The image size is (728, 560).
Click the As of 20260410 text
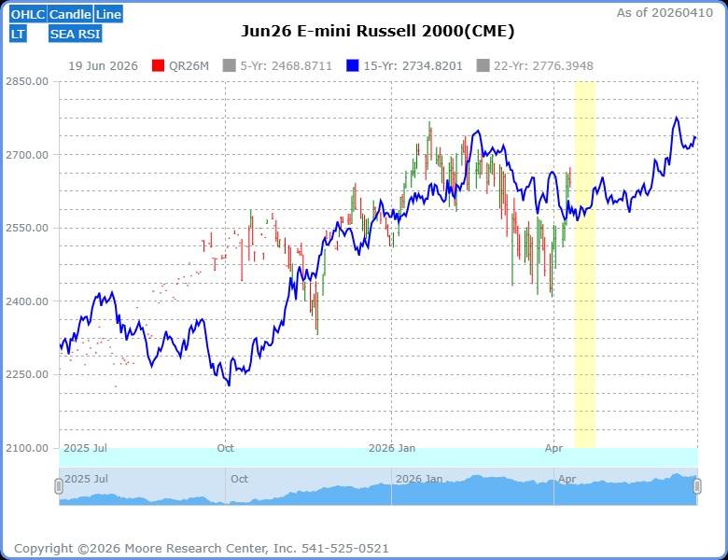pos(665,13)
